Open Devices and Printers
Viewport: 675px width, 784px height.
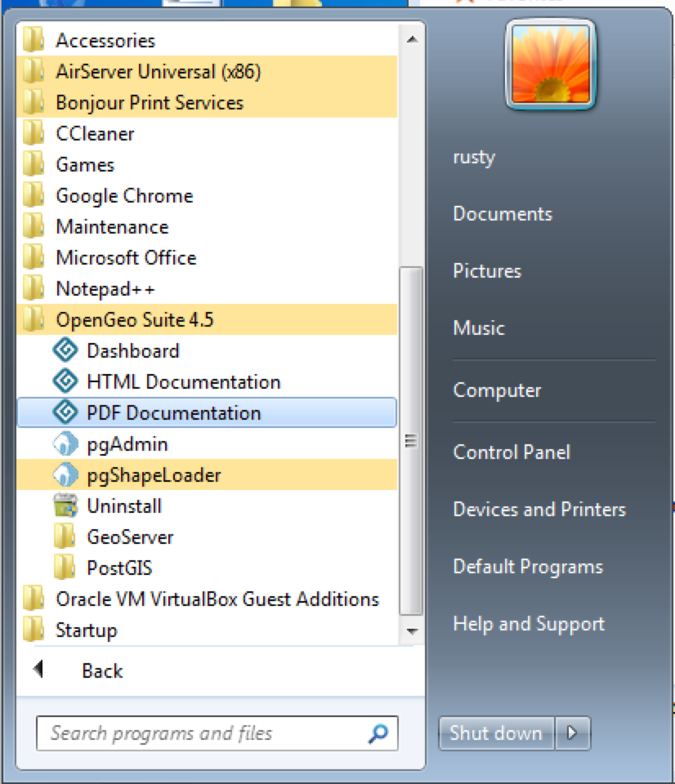[539, 510]
